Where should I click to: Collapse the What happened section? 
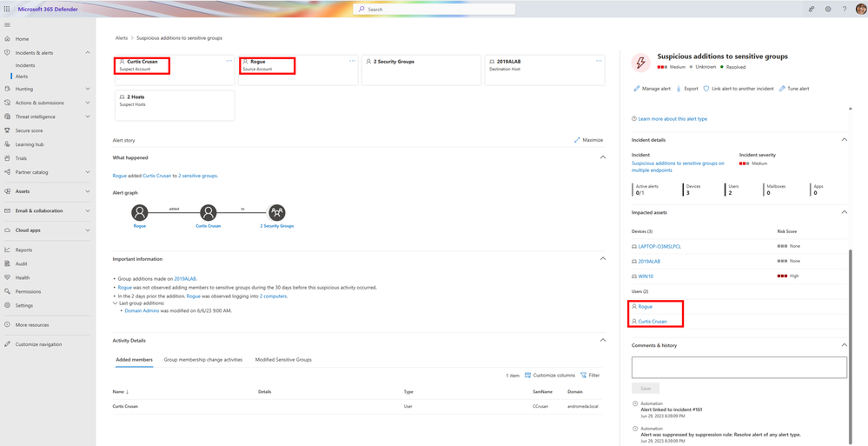(603, 157)
